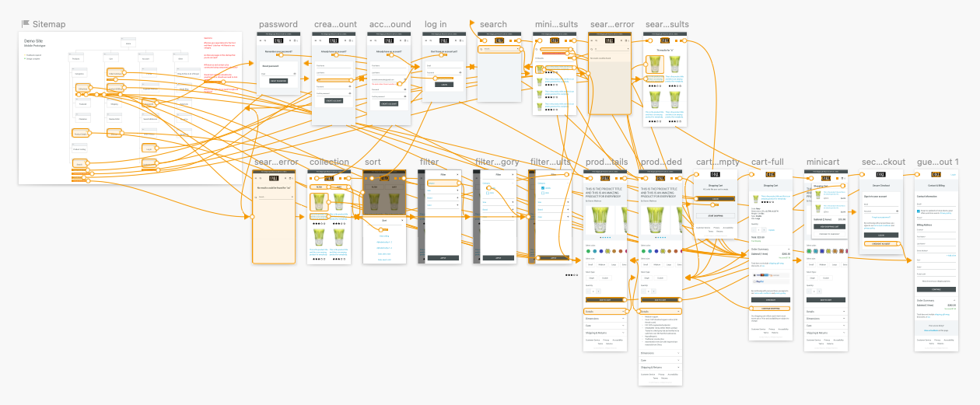
Task: Select blue color swatch in prod...tails
Action: [601, 251]
